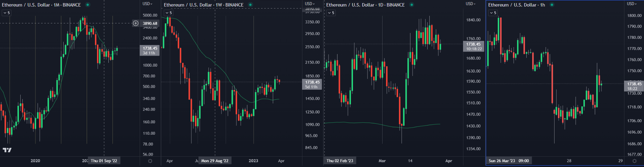This screenshot has height=167, width=644.
Task: Expand the indicator legend on the 1D chart
Action: (x=331, y=13)
